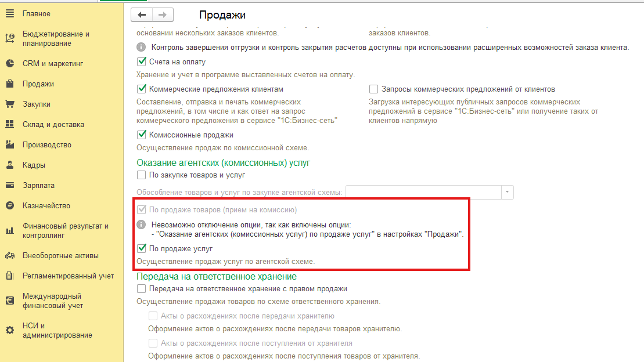Screen dimensions: 644x362
Task: Open Склад и доставка section
Action: (9, 124)
